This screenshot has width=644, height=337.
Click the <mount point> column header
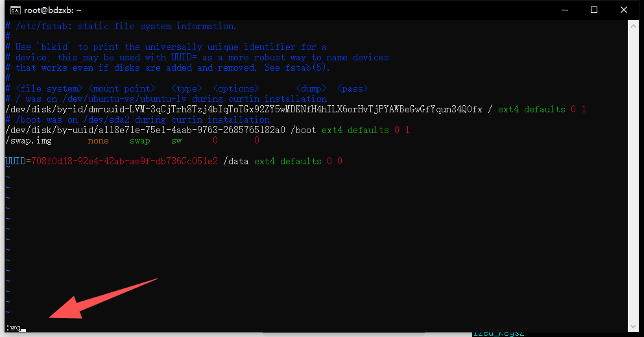[121, 88]
